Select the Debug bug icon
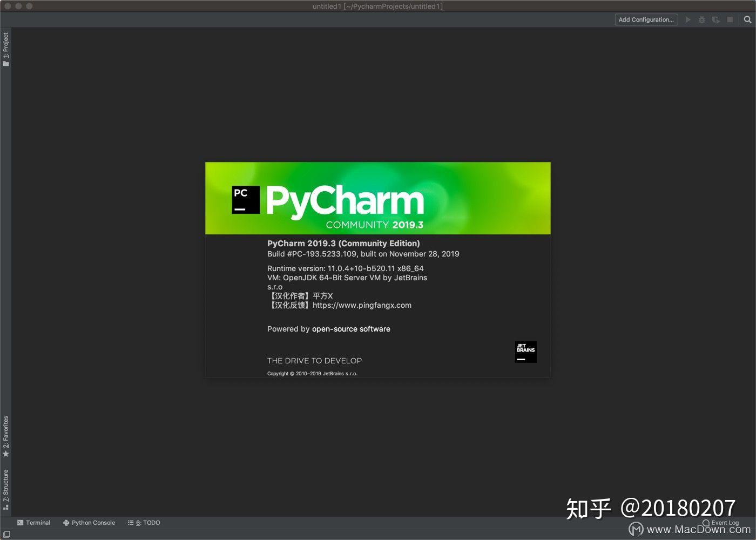Screen dimensions: 756x540 701,19
